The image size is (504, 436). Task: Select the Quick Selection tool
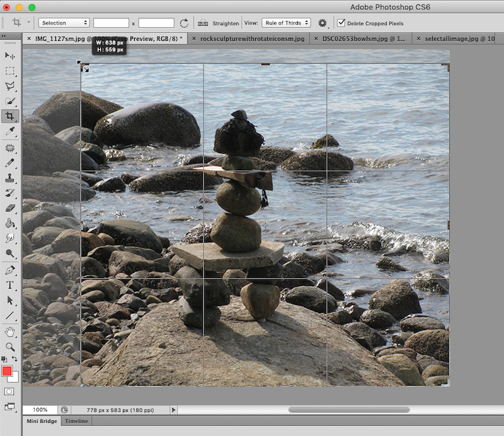tap(10, 101)
